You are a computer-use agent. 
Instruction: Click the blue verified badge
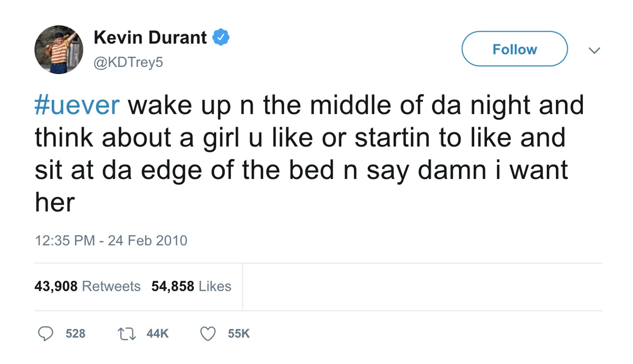click(x=220, y=38)
